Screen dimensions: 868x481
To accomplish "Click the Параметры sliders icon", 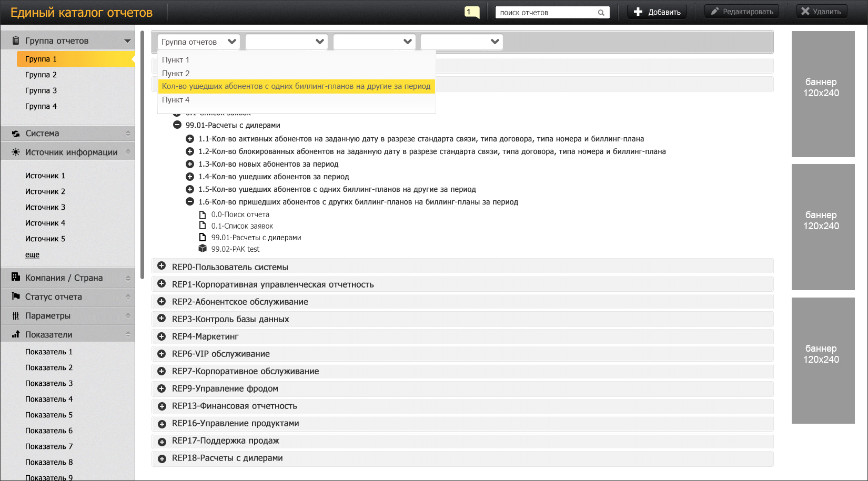I will coord(16,316).
